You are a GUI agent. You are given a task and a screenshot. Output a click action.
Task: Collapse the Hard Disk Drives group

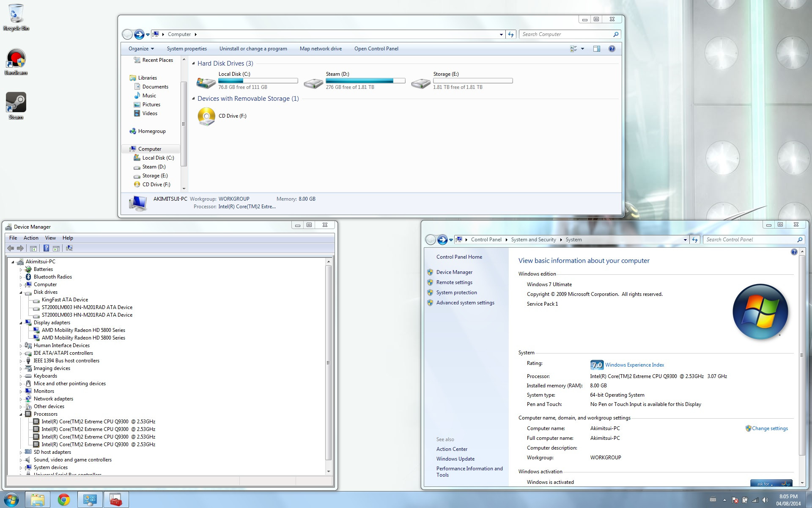(194, 63)
